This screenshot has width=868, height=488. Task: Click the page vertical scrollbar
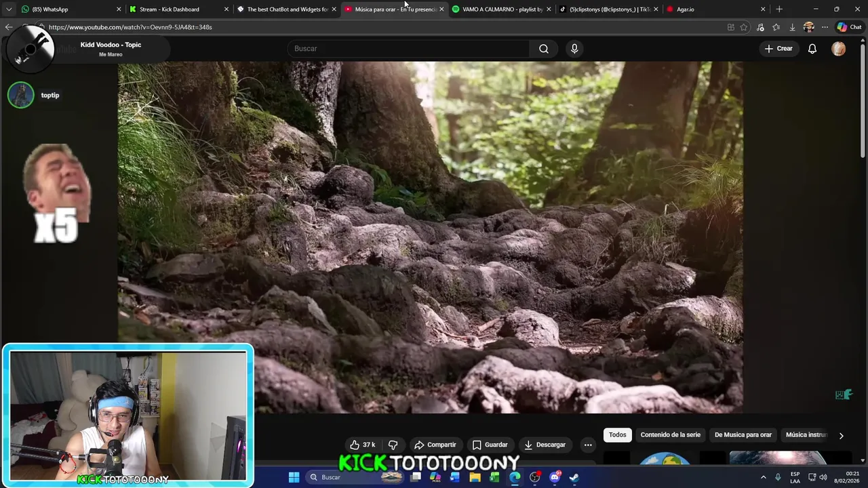tap(863, 102)
